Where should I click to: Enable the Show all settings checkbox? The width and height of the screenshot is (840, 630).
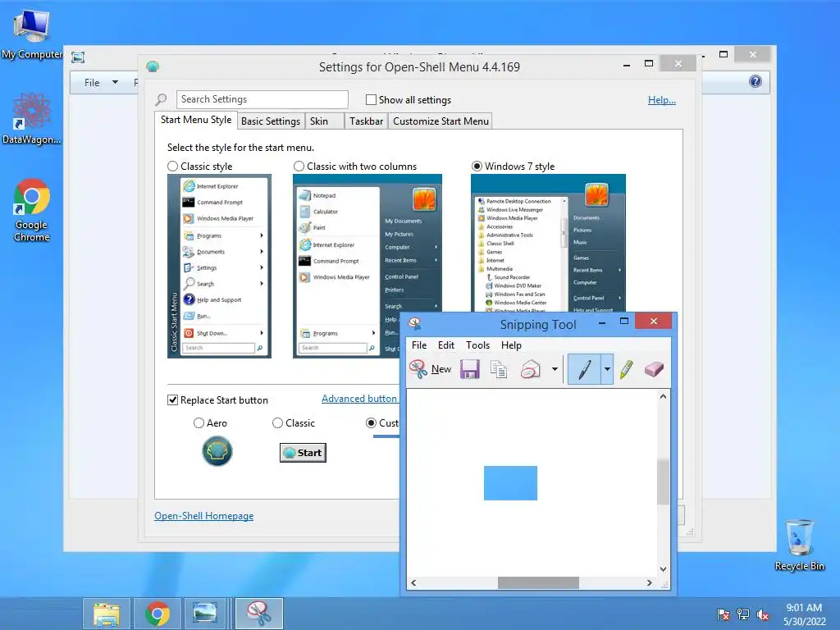click(371, 99)
